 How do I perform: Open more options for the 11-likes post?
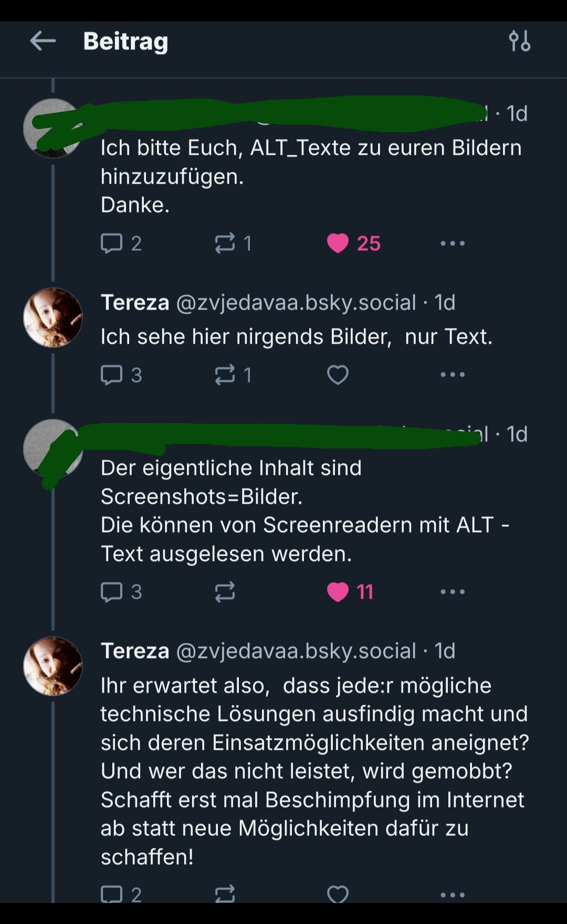(x=453, y=592)
